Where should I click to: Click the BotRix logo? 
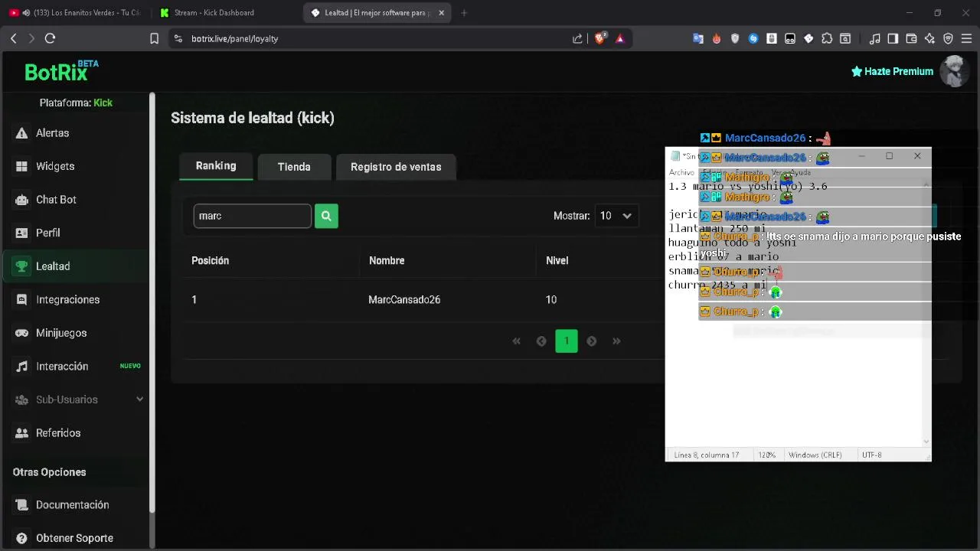(61, 71)
